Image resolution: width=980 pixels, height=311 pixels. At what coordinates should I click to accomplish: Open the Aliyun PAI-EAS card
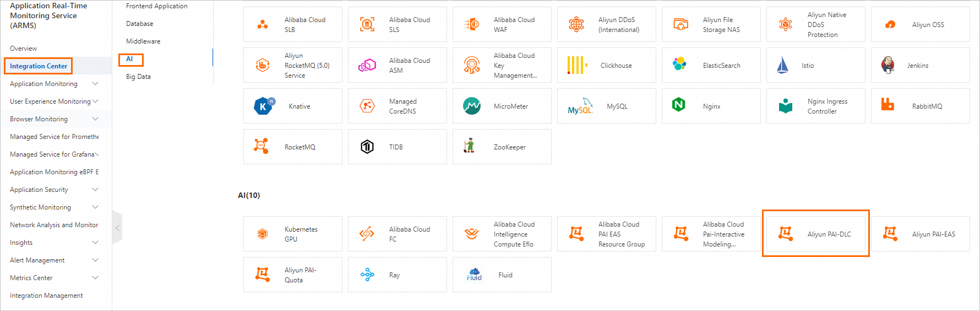click(x=920, y=234)
